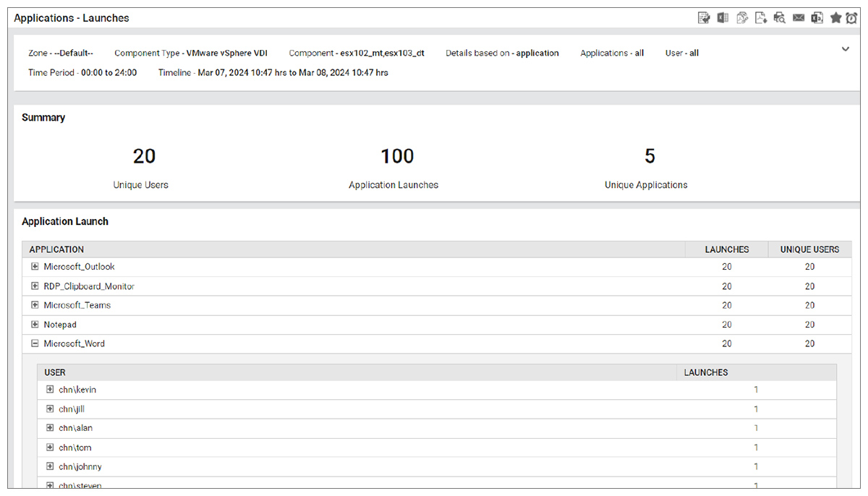The image size is (868, 496).
Task: Mark report as favorite with star icon
Action: (x=835, y=18)
